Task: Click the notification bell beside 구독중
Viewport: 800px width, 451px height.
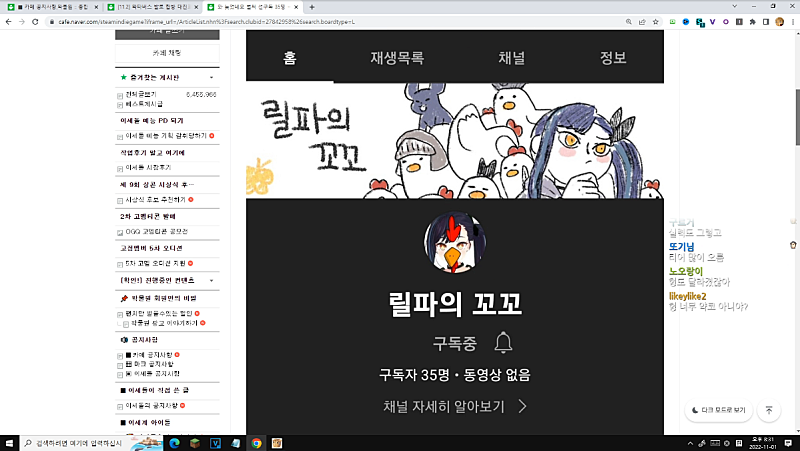Action: pyautogui.click(x=503, y=342)
